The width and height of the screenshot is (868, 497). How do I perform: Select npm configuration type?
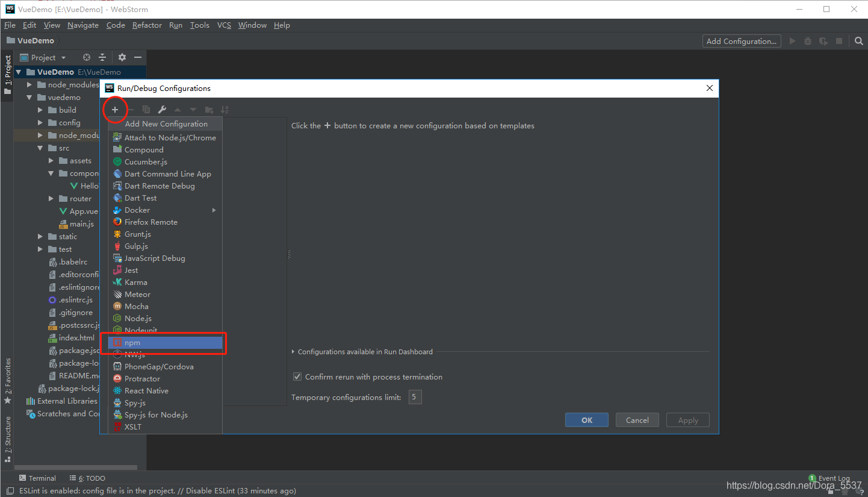pos(166,343)
